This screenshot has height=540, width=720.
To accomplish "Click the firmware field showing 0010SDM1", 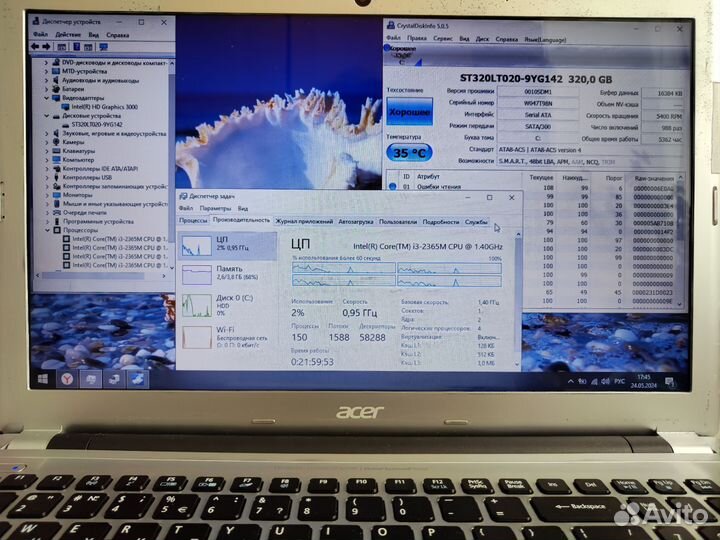I will point(538,92).
